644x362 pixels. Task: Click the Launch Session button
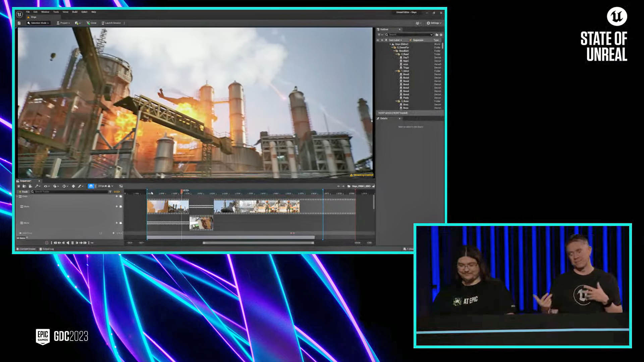click(111, 23)
